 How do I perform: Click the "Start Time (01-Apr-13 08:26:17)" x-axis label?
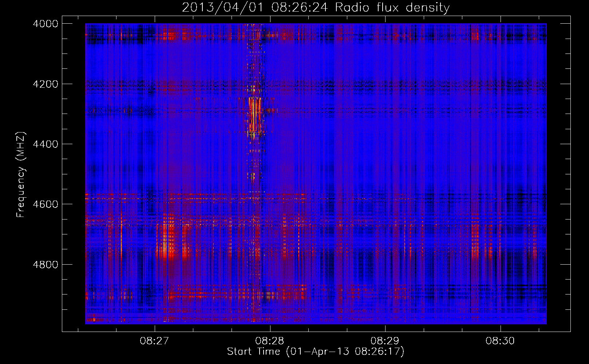(x=316, y=352)
